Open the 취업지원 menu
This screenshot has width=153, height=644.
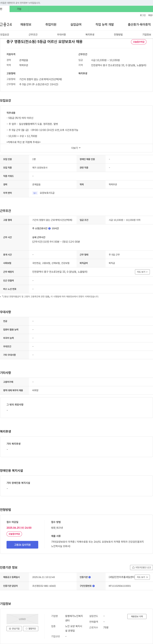[x=51, y=24]
